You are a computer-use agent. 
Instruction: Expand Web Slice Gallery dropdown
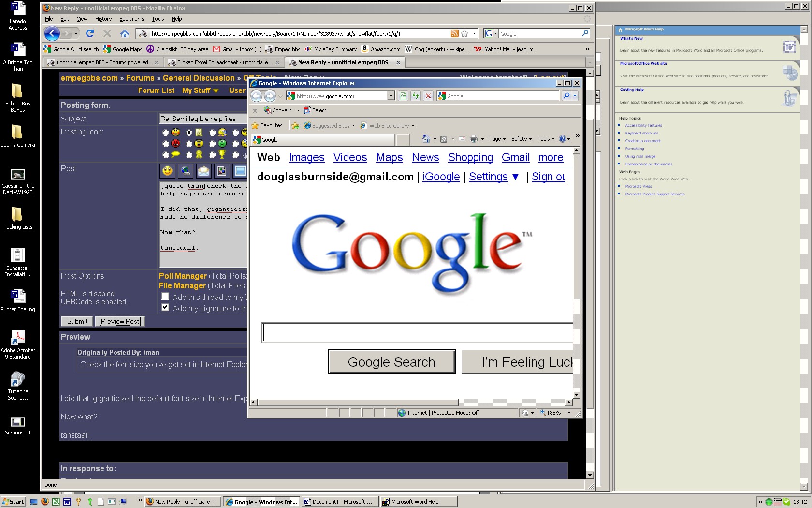(x=413, y=126)
